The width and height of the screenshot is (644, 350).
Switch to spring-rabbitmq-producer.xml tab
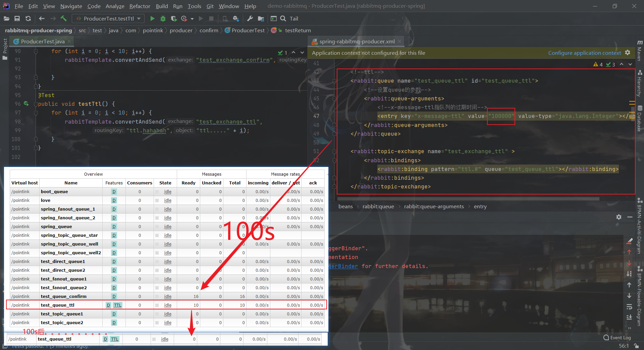tap(357, 41)
